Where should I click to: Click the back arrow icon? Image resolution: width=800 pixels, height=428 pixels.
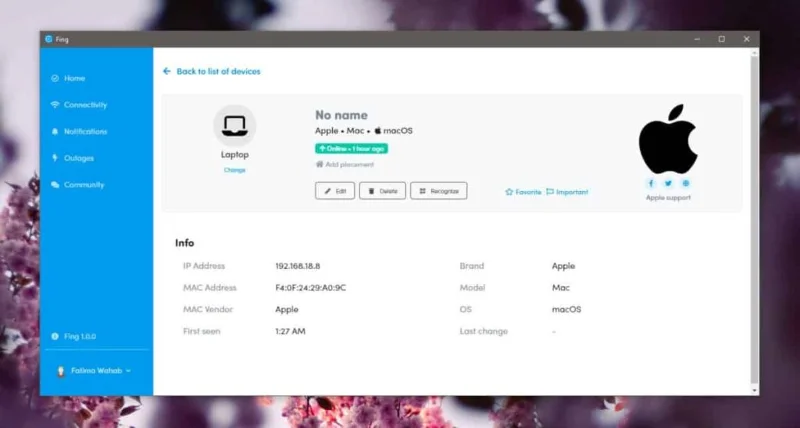click(x=166, y=71)
